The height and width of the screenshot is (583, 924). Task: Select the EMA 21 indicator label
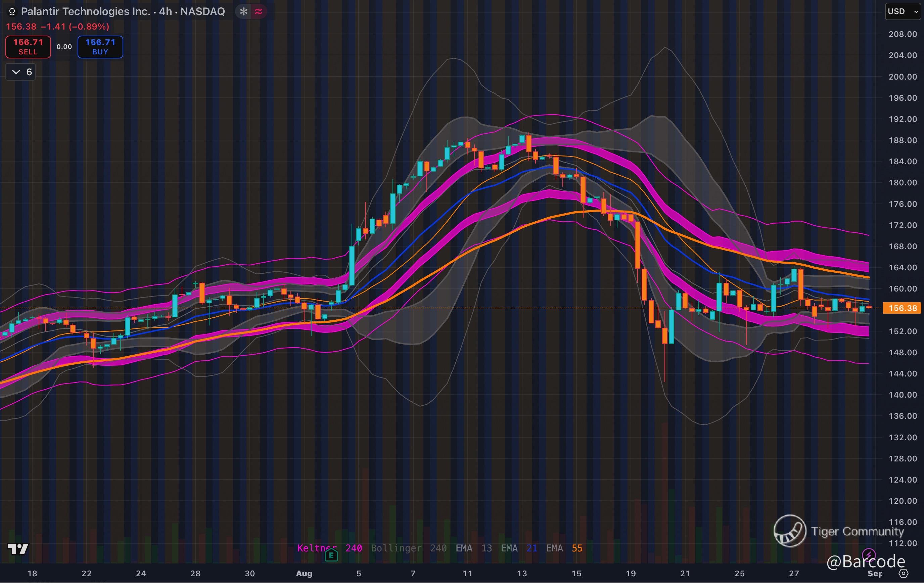[519, 548]
